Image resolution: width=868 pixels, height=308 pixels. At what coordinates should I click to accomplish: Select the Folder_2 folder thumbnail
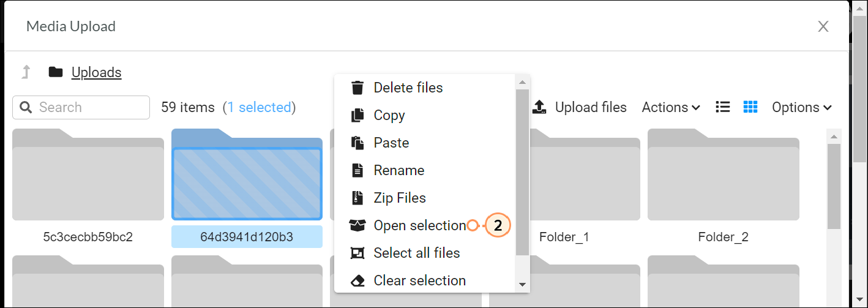[x=724, y=175]
